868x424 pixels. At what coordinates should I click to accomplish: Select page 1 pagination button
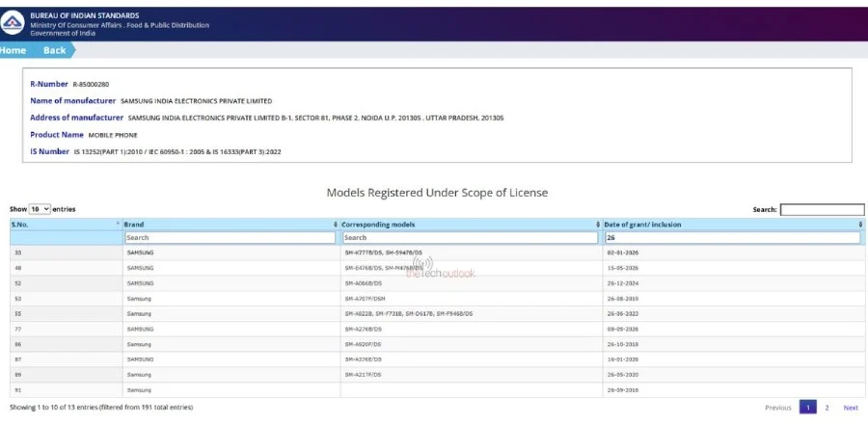807,408
